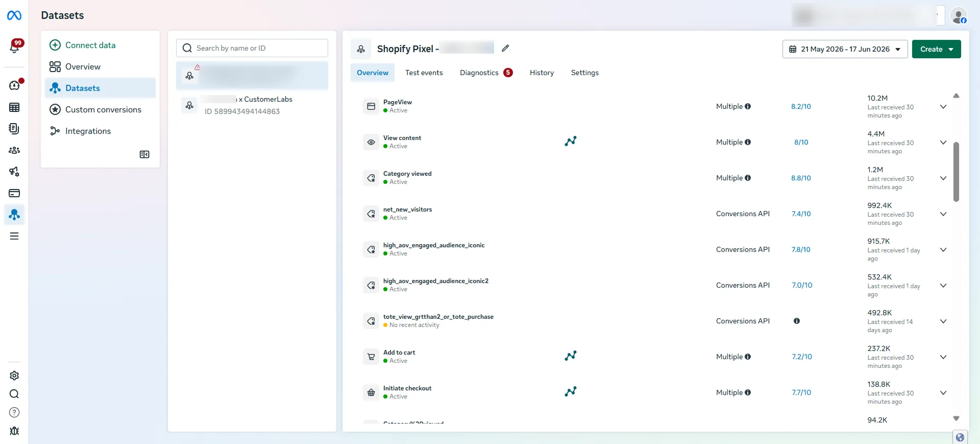Expand the high_aov_engaged_audience_iconic2 row
Screen dimensions: 980x444
click(943, 286)
